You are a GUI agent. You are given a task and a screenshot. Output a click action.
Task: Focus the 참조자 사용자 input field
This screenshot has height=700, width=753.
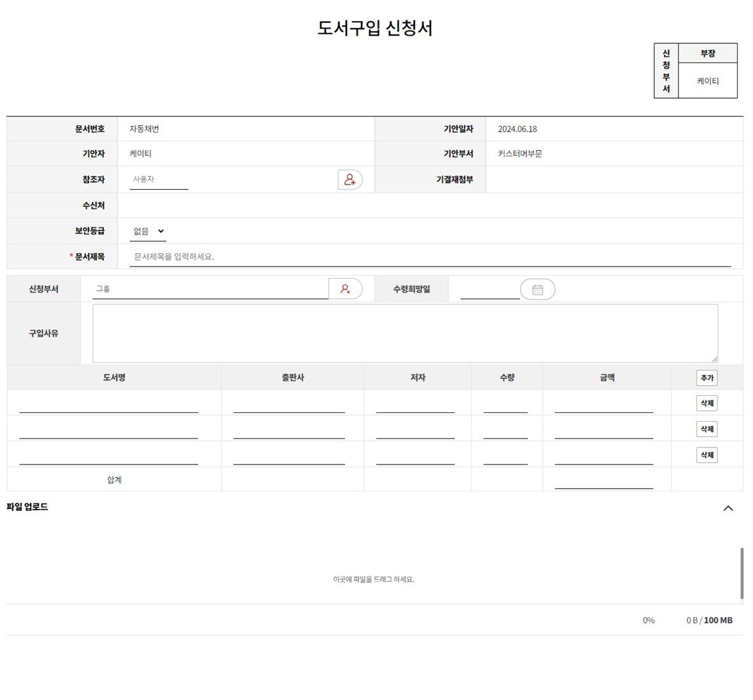coord(159,179)
